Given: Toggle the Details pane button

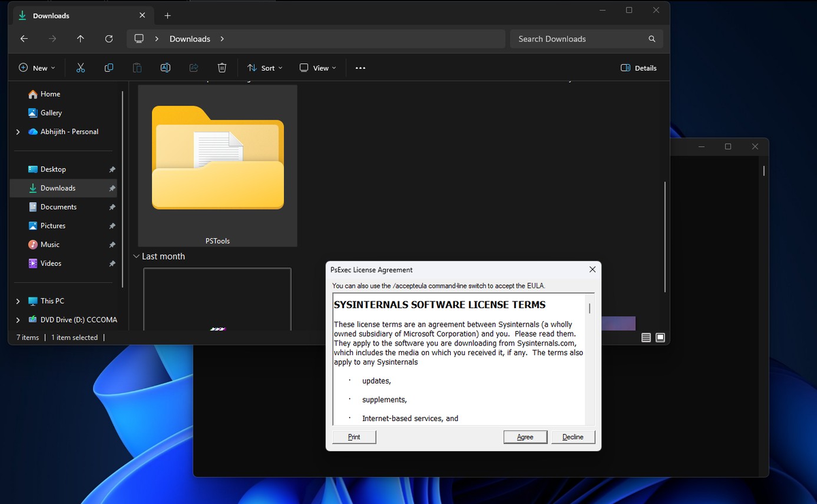Looking at the screenshot, I should click(639, 68).
